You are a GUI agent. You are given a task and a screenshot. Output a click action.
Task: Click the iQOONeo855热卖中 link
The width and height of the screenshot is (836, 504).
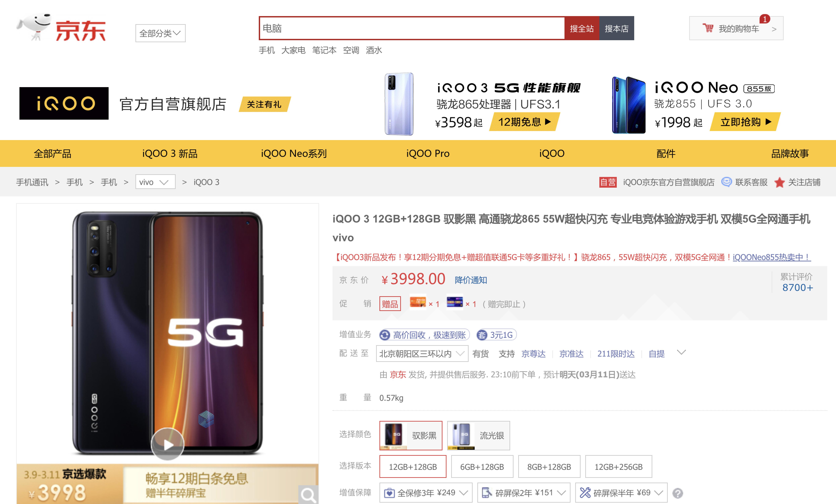click(x=772, y=257)
